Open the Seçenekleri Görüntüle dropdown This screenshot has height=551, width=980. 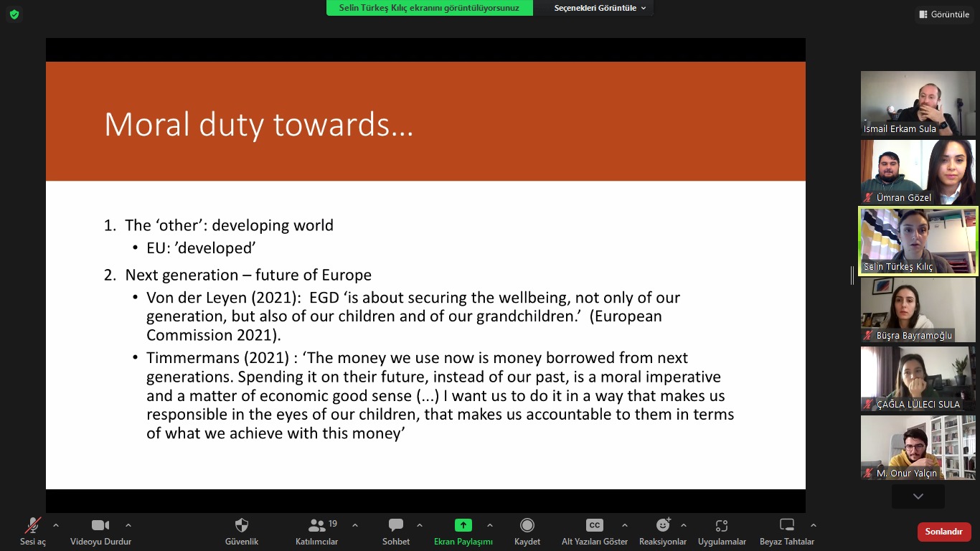click(x=600, y=8)
